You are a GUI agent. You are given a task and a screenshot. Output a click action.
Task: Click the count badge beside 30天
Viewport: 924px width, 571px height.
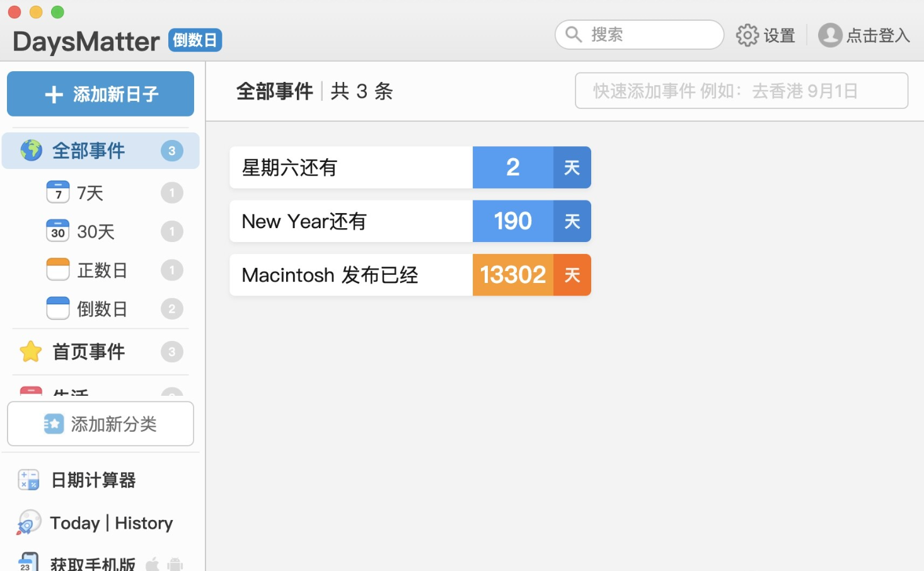[171, 231]
